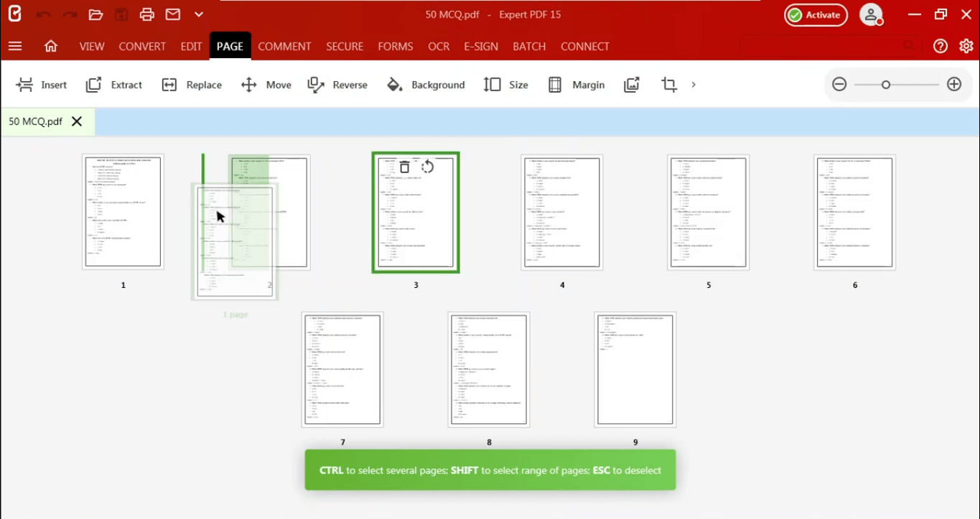Select page 1 thumbnail
The image size is (980, 519).
point(123,212)
